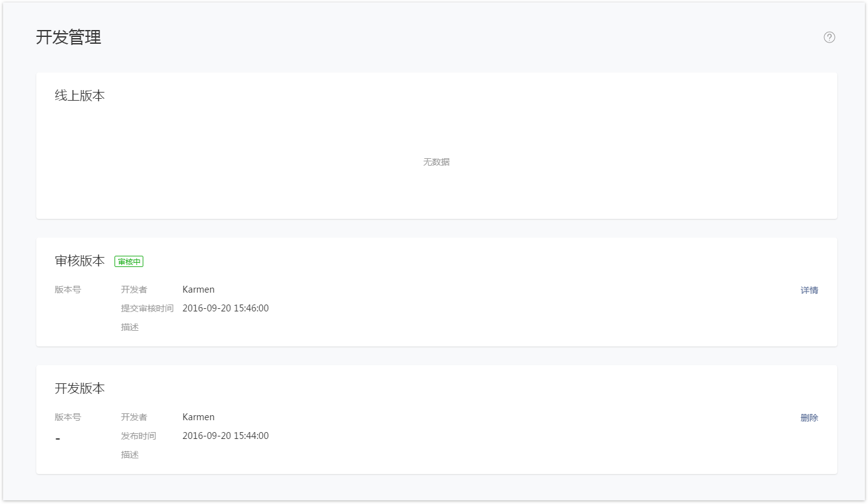Click the 无数据 placeholder text

[436, 162]
